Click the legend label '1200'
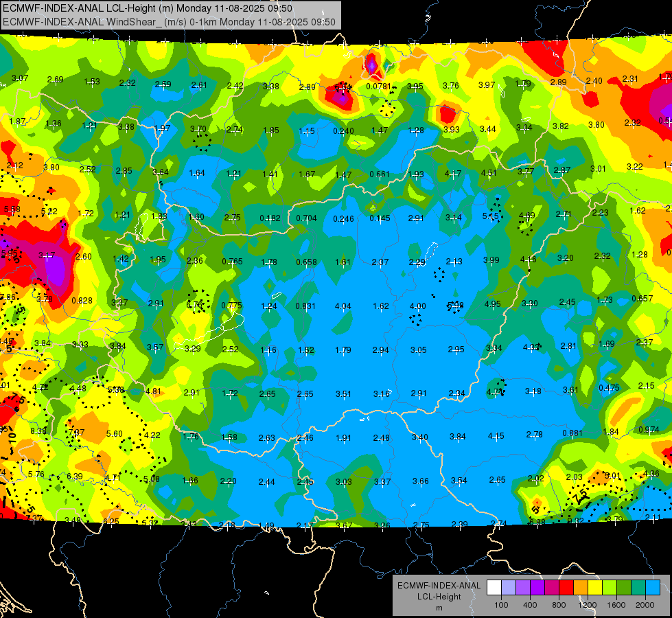672x618 pixels. point(587,605)
